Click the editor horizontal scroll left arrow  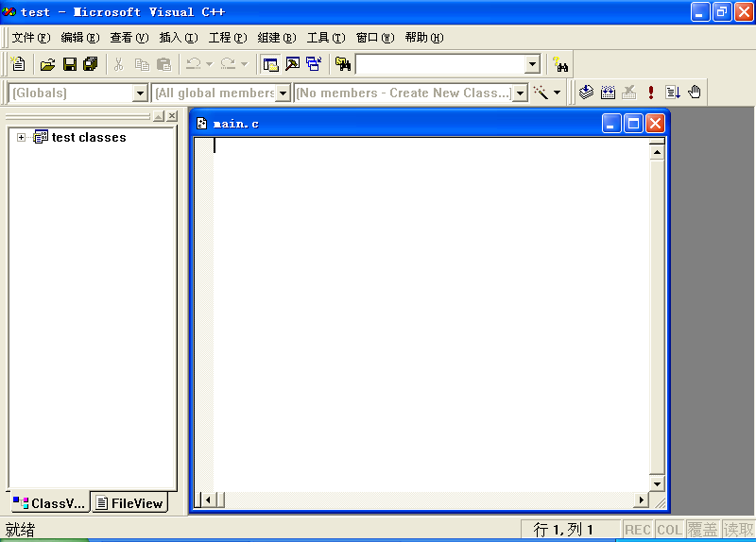point(208,500)
